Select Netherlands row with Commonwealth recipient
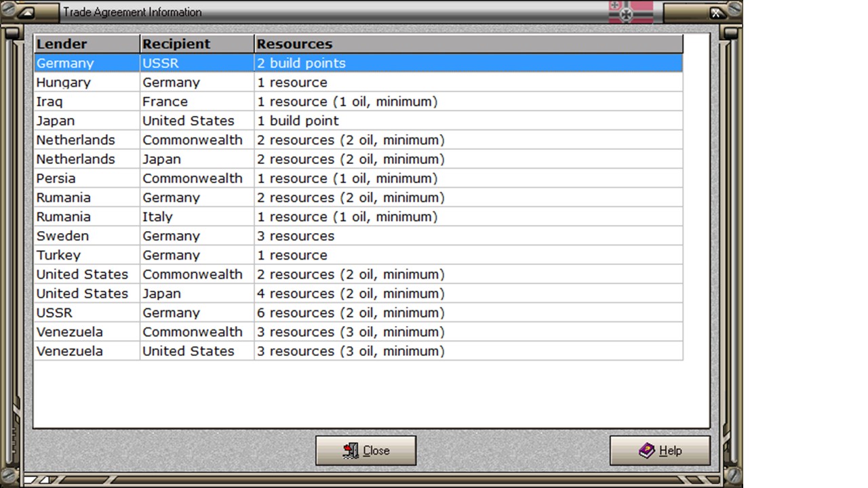The height and width of the screenshot is (488, 868). click(358, 140)
